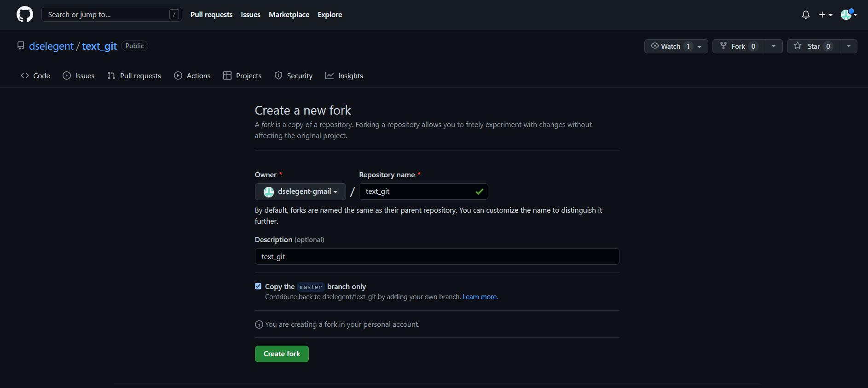Click the green checkmark in repository name

[x=479, y=191]
